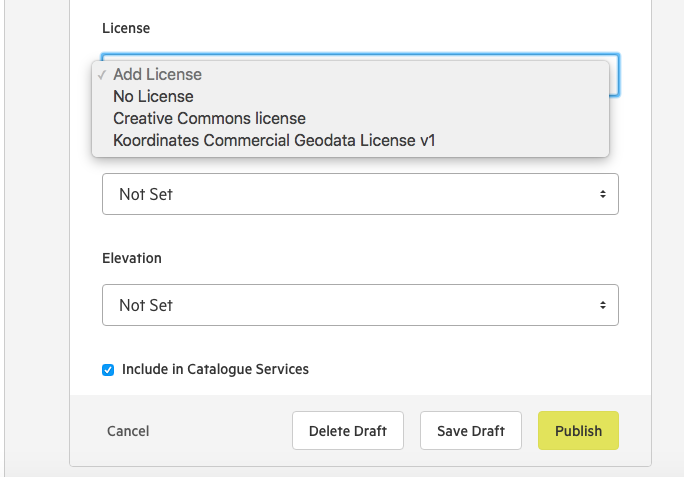Click the up-down arrows on the field below License
This screenshot has width=684, height=477.
pyautogui.click(x=602, y=194)
